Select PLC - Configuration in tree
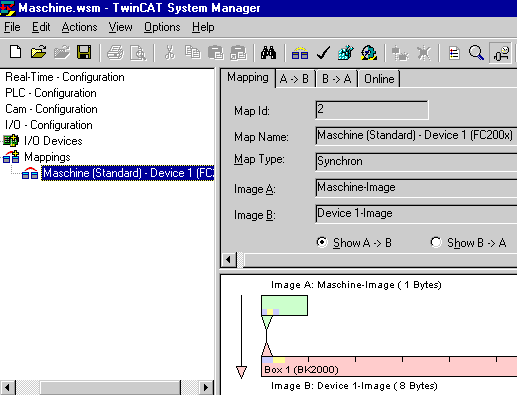The width and height of the screenshot is (517, 395). pos(51,93)
